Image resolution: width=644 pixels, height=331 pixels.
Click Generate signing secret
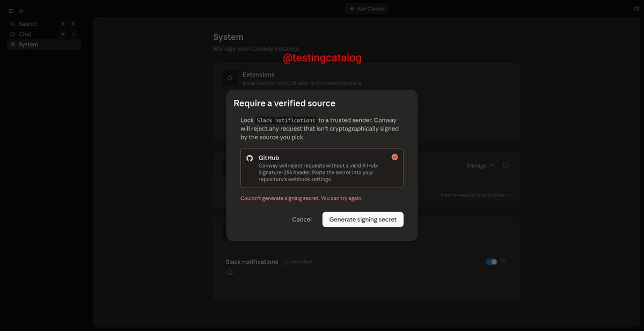point(363,219)
